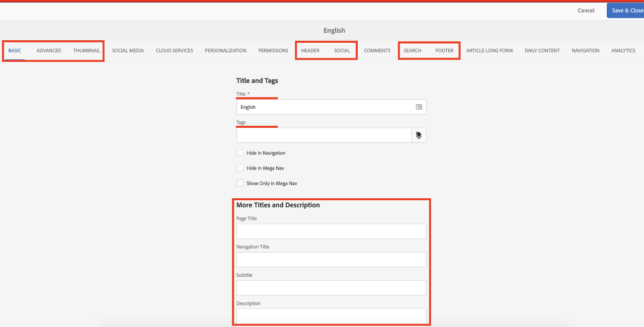Enable Hide in Navigation checkbox

(240, 153)
